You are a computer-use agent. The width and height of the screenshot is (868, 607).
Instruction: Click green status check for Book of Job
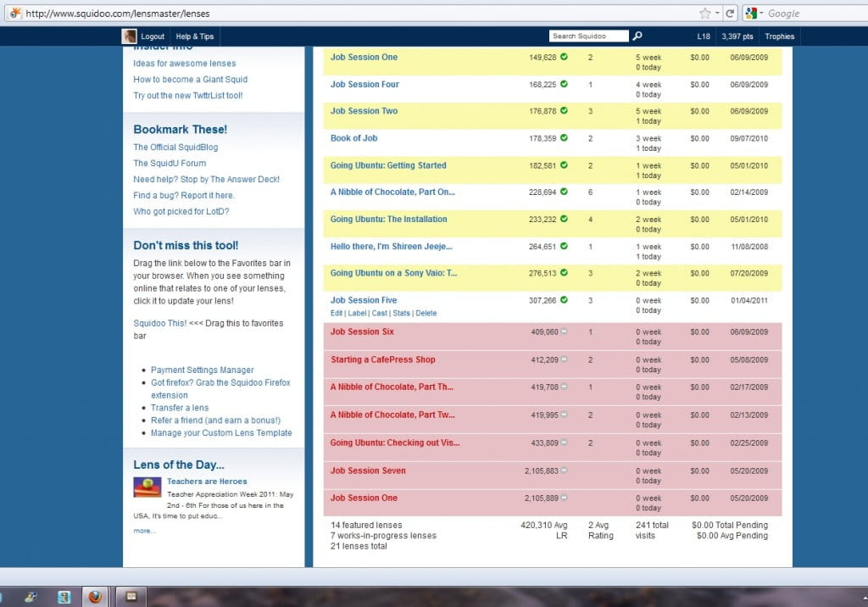click(564, 138)
